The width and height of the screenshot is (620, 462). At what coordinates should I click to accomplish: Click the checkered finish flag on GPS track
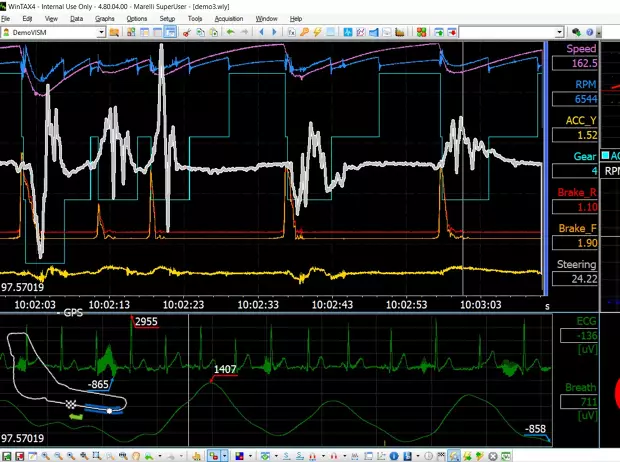71,404
